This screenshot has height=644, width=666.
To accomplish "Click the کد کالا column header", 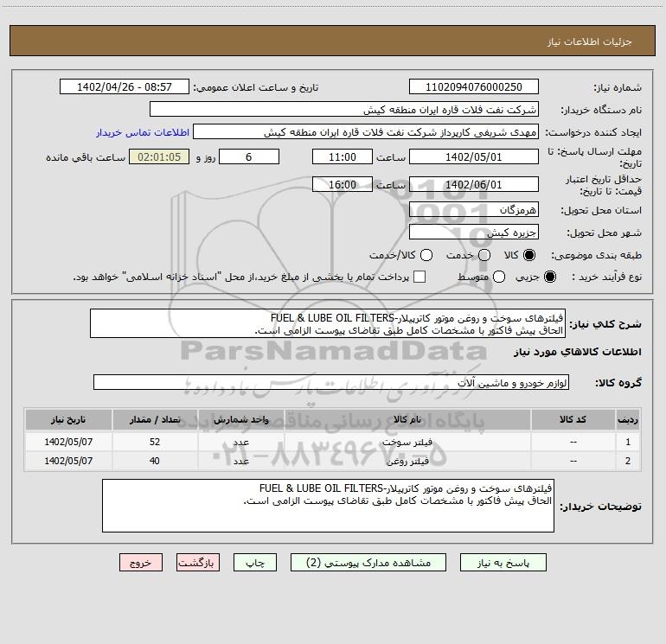I will point(573,420).
